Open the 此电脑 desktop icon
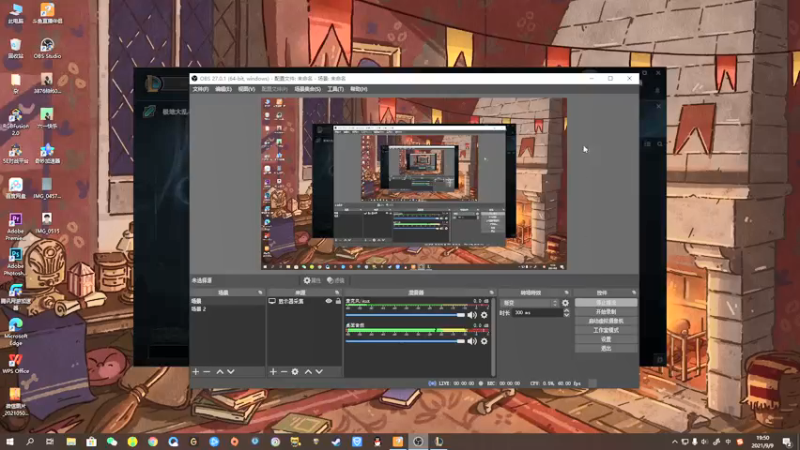 [15, 14]
